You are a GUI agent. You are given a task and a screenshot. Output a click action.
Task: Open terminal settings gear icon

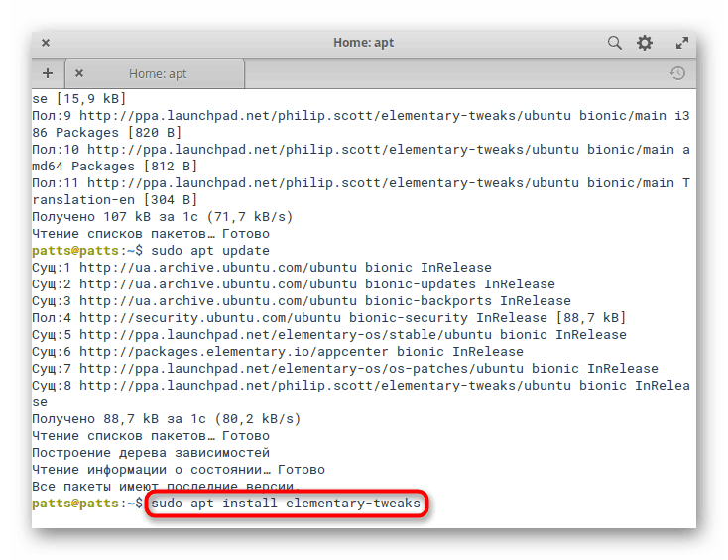click(x=645, y=43)
